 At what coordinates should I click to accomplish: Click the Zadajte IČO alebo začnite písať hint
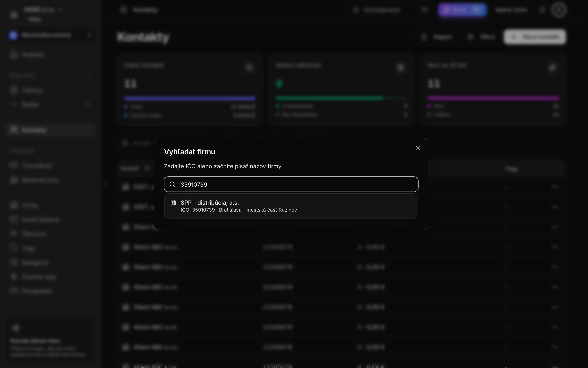[223, 166]
